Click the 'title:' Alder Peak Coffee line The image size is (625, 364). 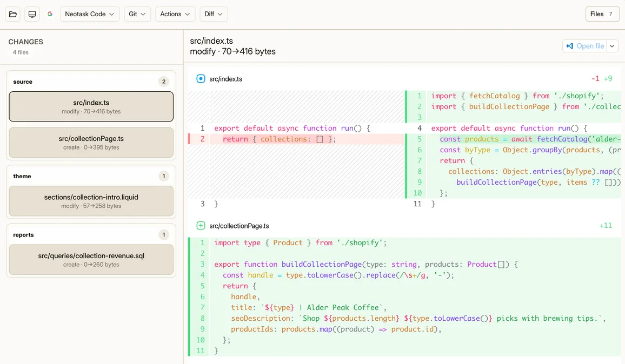(404, 307)
